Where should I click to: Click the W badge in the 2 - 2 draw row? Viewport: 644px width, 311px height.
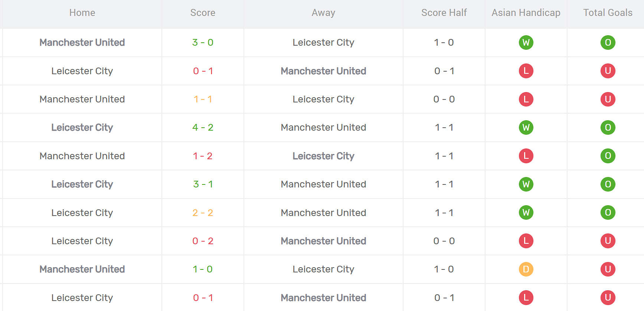point(526,213)
